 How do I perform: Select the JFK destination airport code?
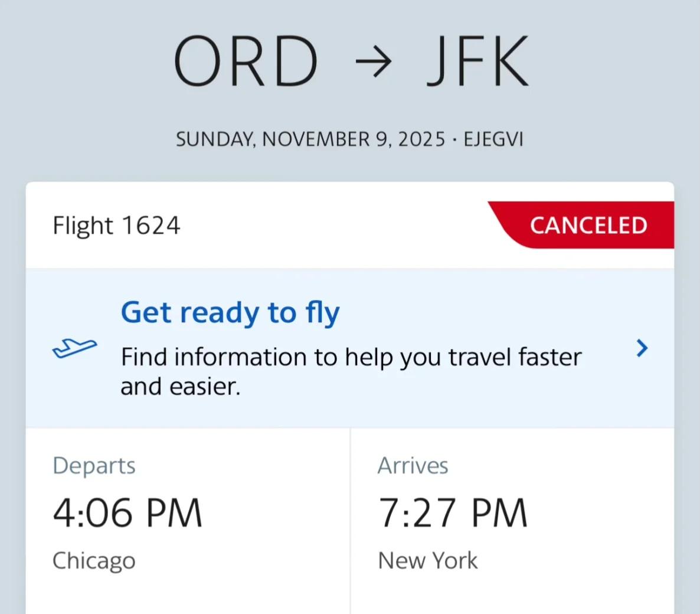tap(477, 61)
